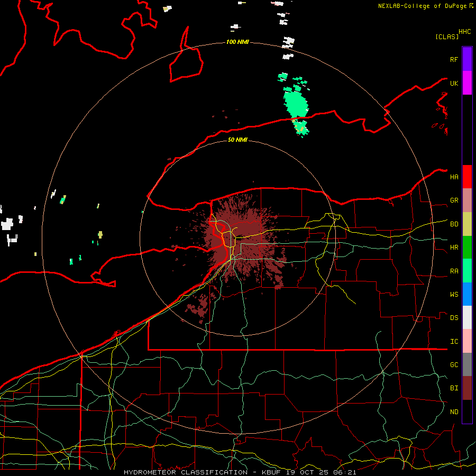This screenshot has height=476, width=476.
Task: Click the WS legend label
Action: coord(454,295)
